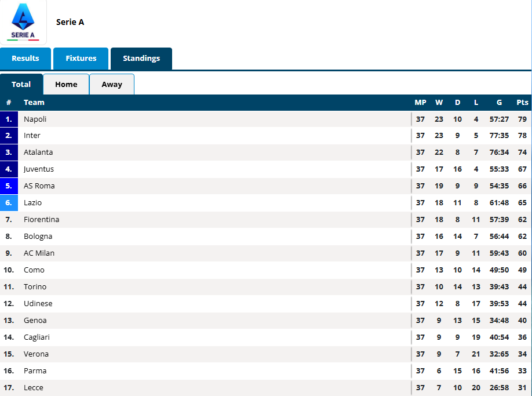Image resolution: width=532 pixels, height=396 pixels.
Task: Show the Home standings table
Action: point(66,84)
